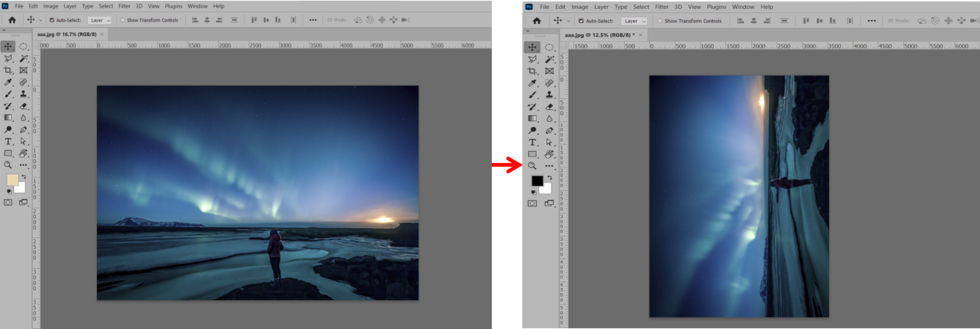
Task: Pick the Eyedropper tool in the 16.7% window
Action: pyautogui.click(x=8, y=82)
